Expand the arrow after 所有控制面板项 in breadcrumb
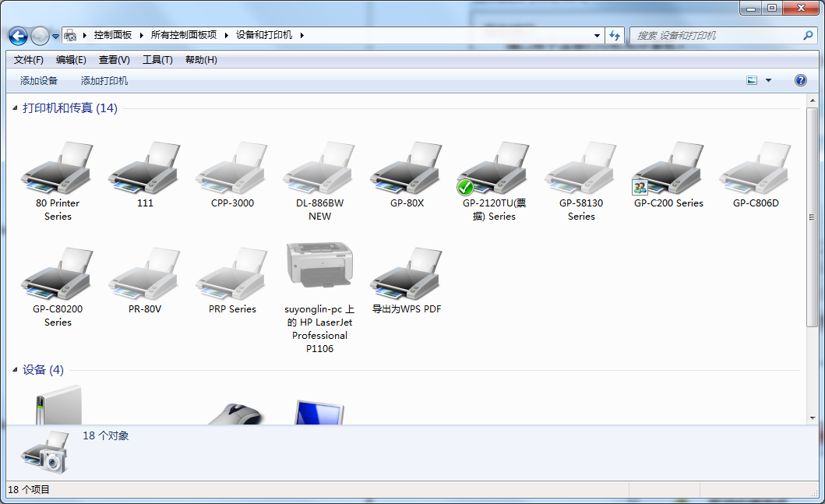The height and width of the screenshot is (504, 825). [226, 35]
